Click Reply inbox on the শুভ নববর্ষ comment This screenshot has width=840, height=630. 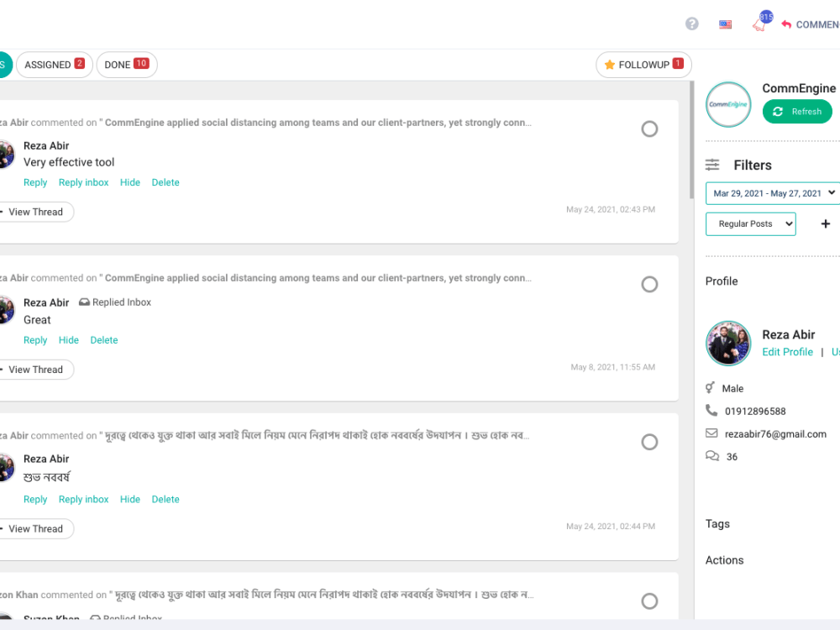[x=83, y=499]
